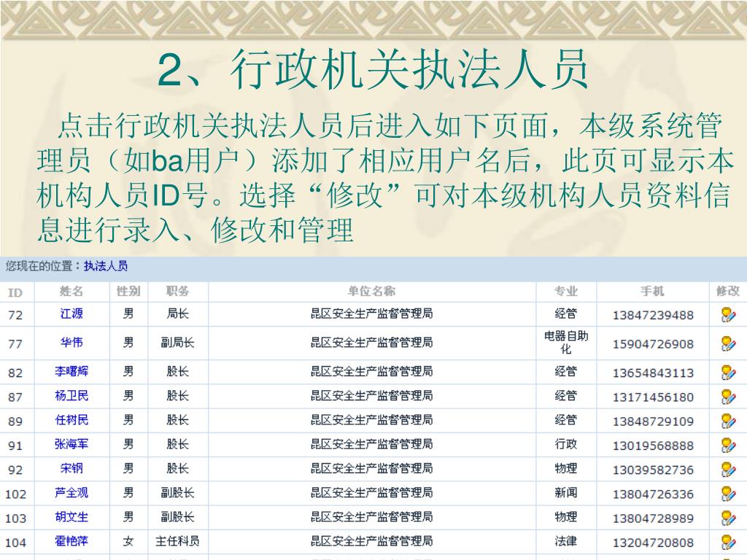The width and height of the screenshot is (747, 560).
Task: Click the slide title 行政机关执法人员
Action: click(x=411, y=69)
